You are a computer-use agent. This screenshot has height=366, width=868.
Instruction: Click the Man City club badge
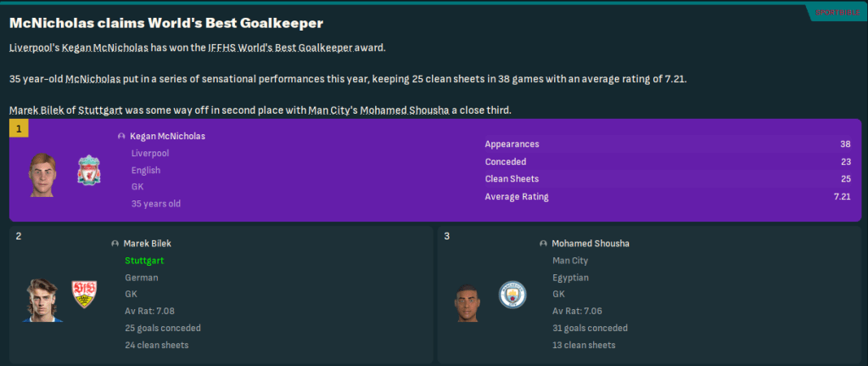point(512,294)
